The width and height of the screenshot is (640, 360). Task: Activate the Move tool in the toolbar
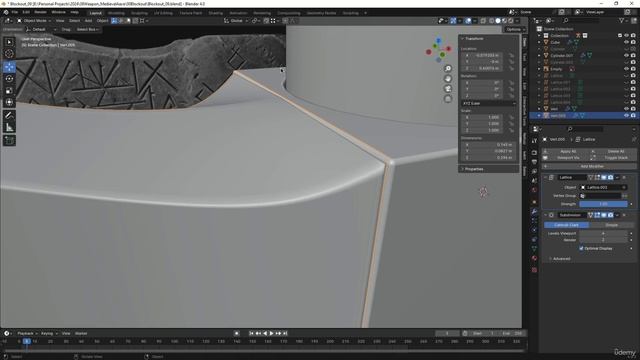[x=9, y=67]
